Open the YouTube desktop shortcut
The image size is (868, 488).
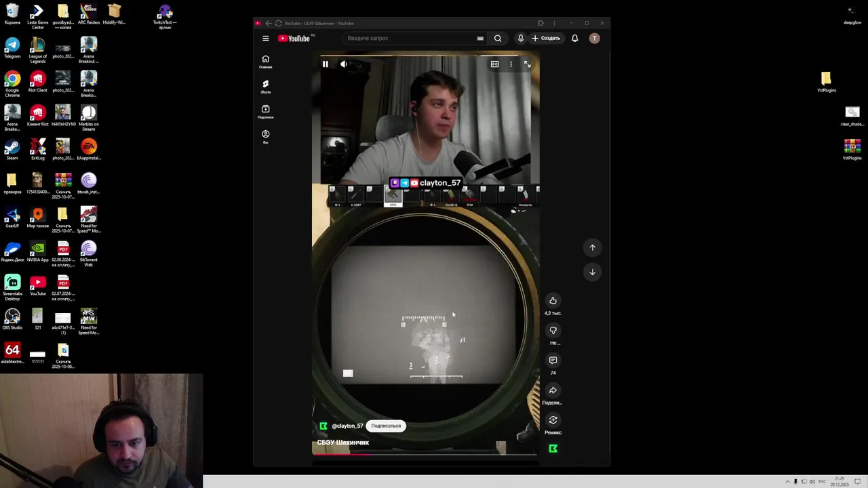tap(38, 285)
